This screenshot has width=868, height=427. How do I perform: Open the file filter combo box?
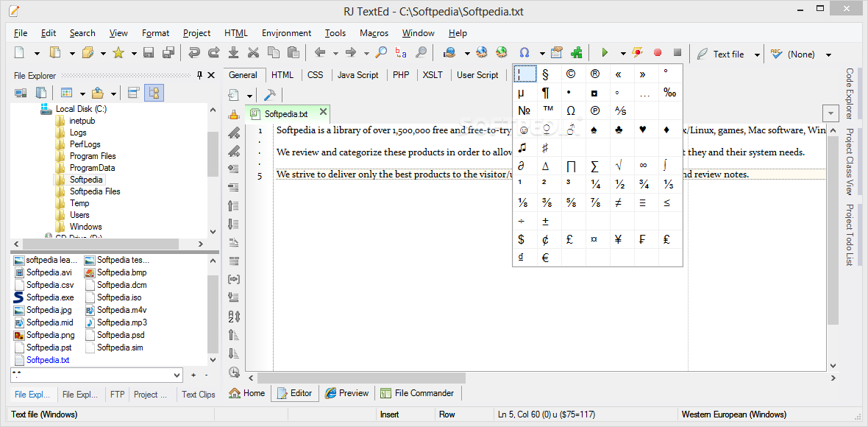[x=96, y=375]
